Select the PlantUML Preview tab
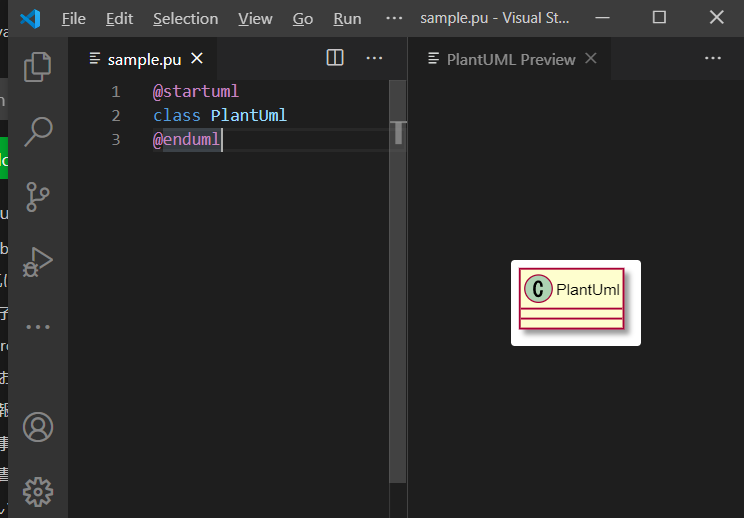Viewport: 744px width, 518px height. tap(510, 59)
